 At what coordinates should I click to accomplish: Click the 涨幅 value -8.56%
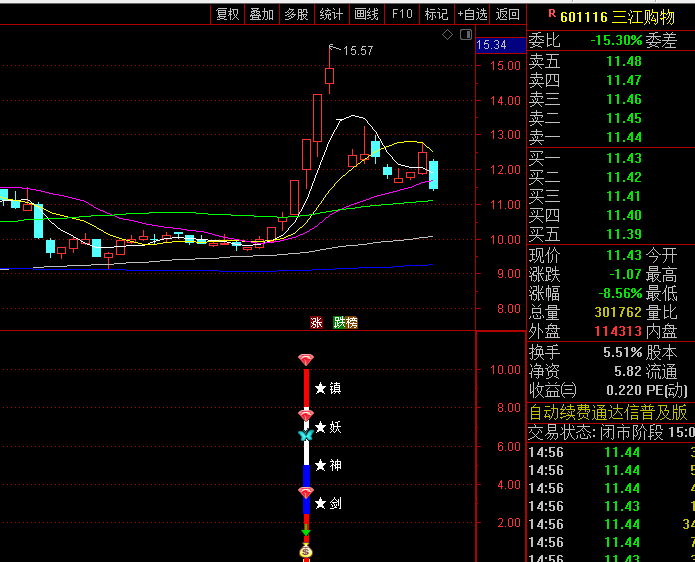click(620, 293)
